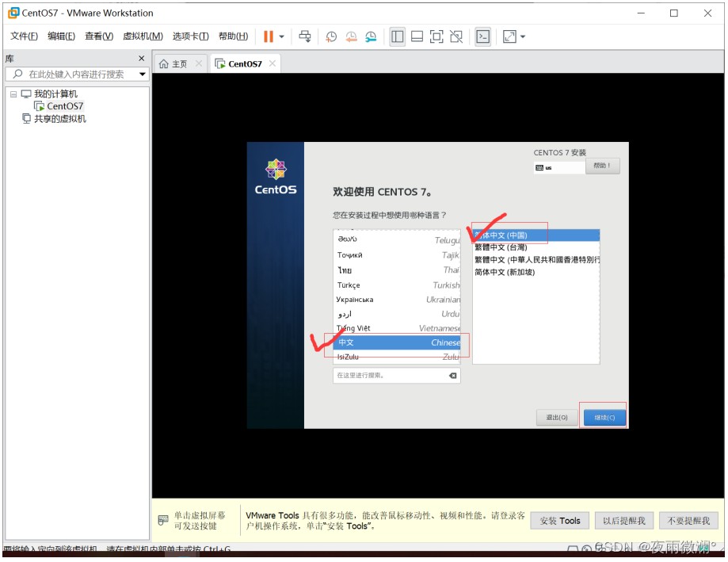The image size is (728, 562).
Task: Choose 简体中文 (新加坡) locale
Action: [536, 272]
